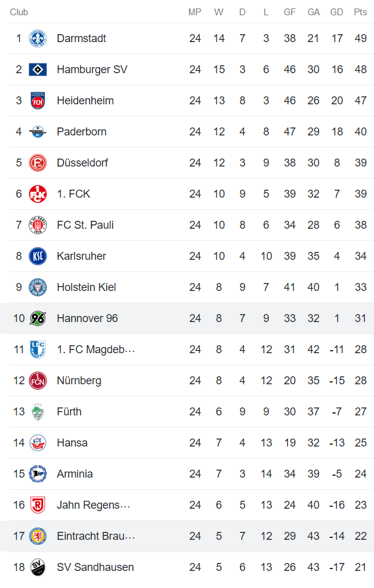Click the Eintracht Braunschweig lion crest
The height and width of the screenshot is (588, 374).
(38, 536)
